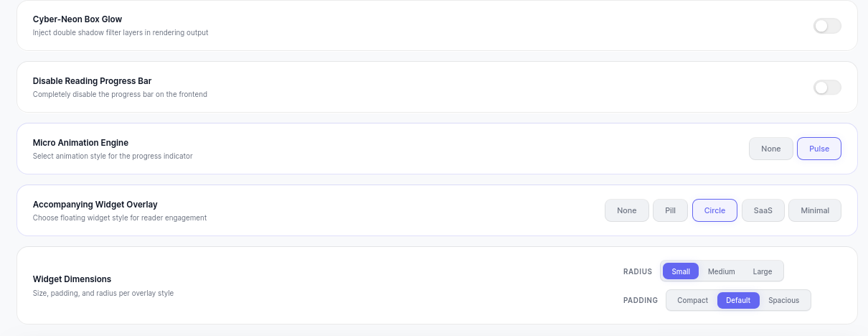This screenshot has width=868, height=336.
Task: Set widget radius to Small
Action: (x=681, y=271)
